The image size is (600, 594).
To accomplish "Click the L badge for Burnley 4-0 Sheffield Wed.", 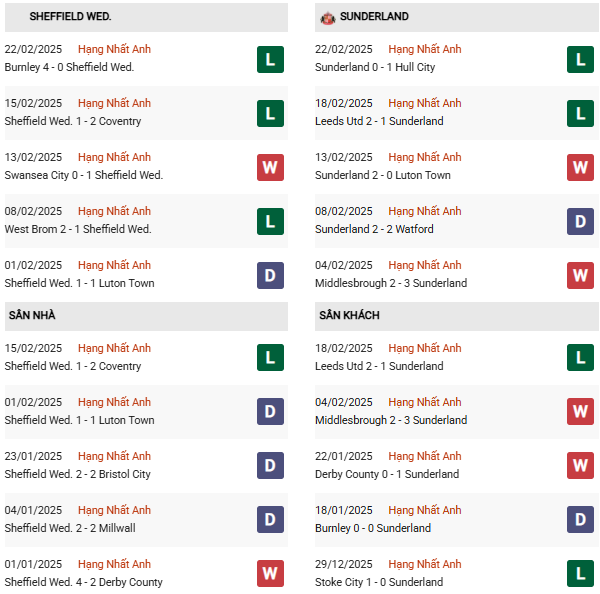I will [x=270, y=59].
